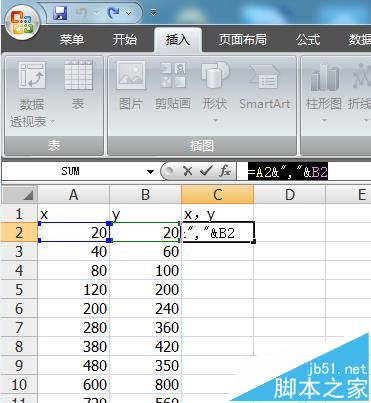Click cell C1 containing x, y
Screen dimensions: 371x403
click(218, 213)
